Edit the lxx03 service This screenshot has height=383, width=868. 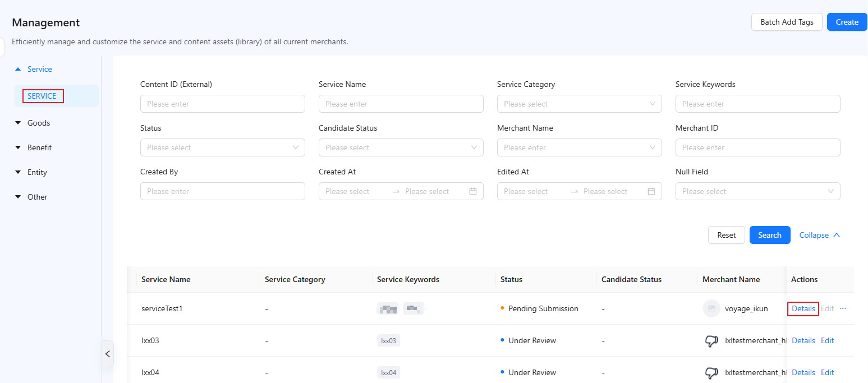click(x=828, y=340)
